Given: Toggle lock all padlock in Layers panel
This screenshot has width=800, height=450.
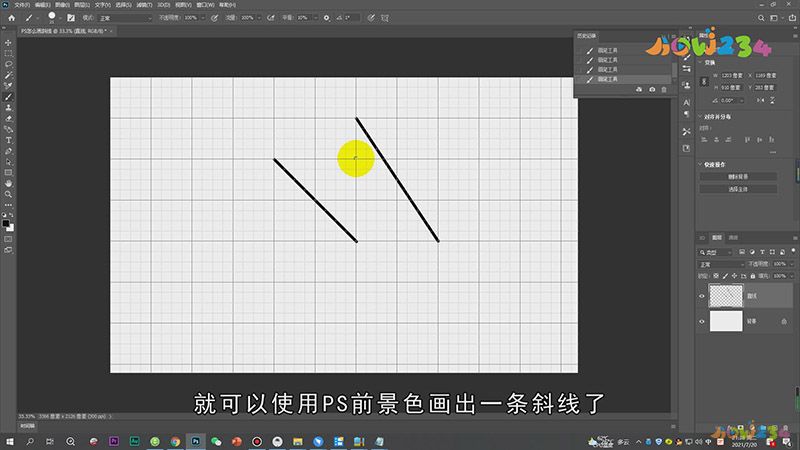Looking at the screenshot, I should pyautogui.click(x=753, y=276).
